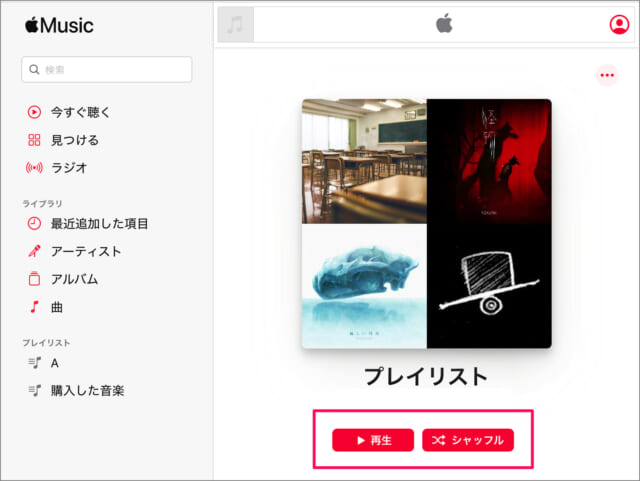Click the classroom album cover thumbnail

[364, 161]
